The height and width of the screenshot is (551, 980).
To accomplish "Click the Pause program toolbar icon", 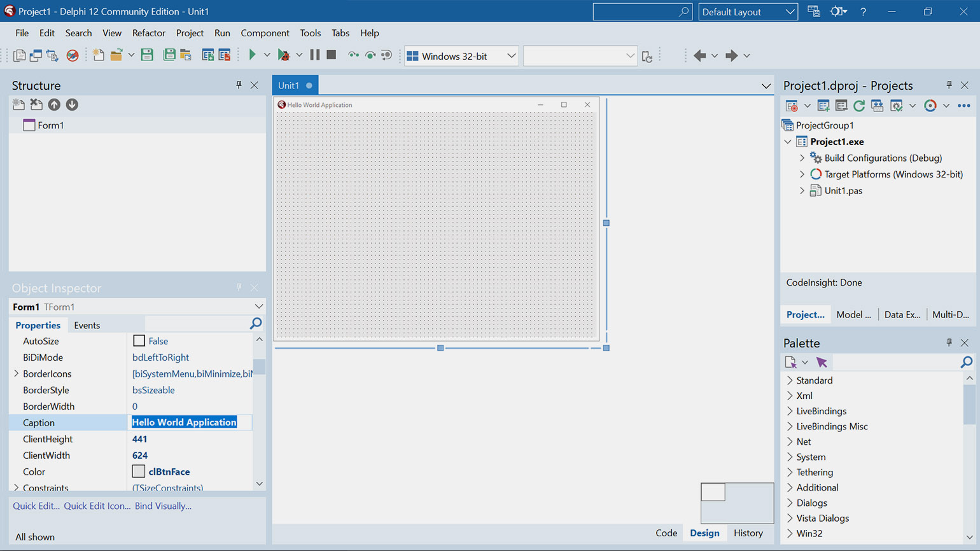I will pyautogui.click(x=315, y=55).
